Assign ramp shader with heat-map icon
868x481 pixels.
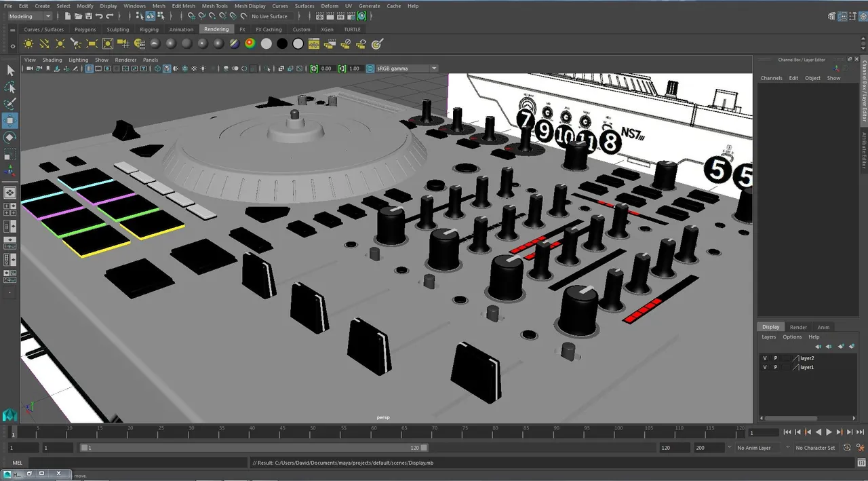250,43
